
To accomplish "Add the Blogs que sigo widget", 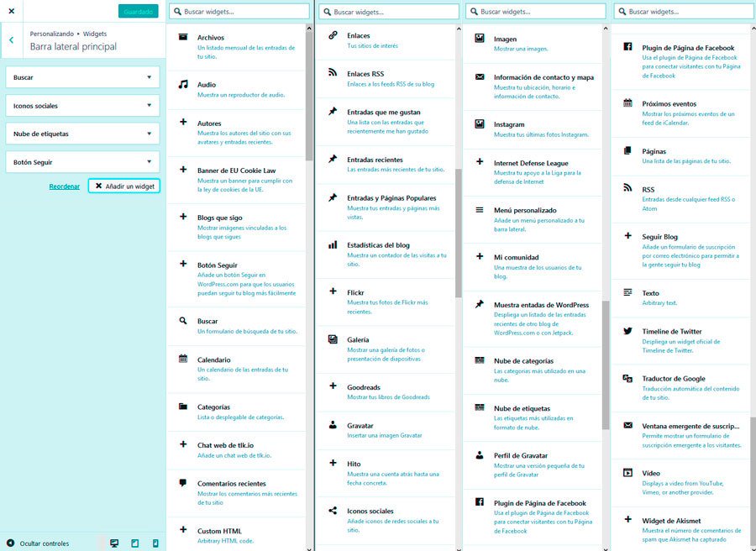I will [x=236, y=227].
